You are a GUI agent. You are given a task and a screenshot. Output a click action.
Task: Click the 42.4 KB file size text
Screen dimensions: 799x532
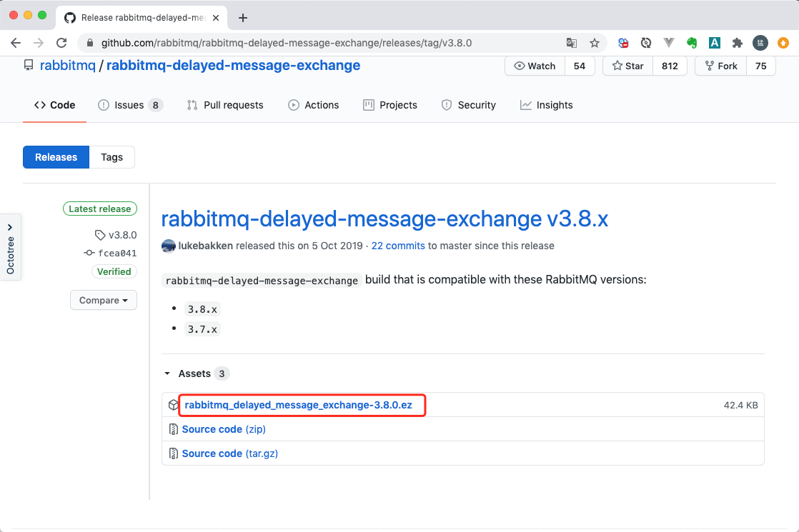(x=741, y=405)
